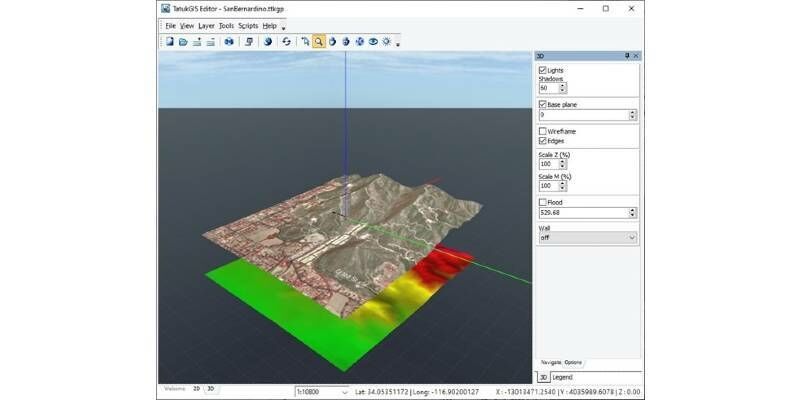
Task: Click the Base plane value stepper arrows
Action: pyautogui.click(x=633, y=115)
